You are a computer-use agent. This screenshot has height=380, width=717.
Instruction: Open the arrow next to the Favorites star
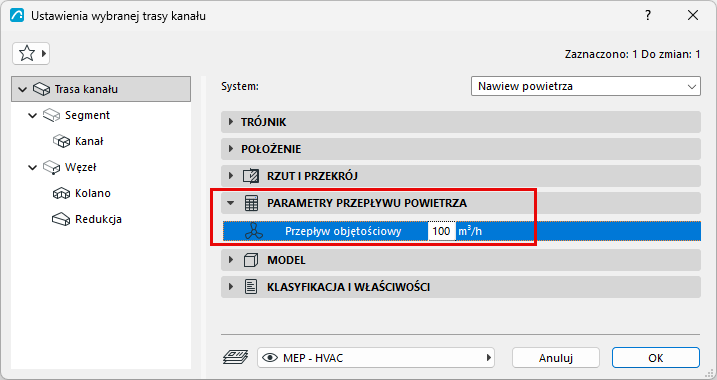point(44,54)
